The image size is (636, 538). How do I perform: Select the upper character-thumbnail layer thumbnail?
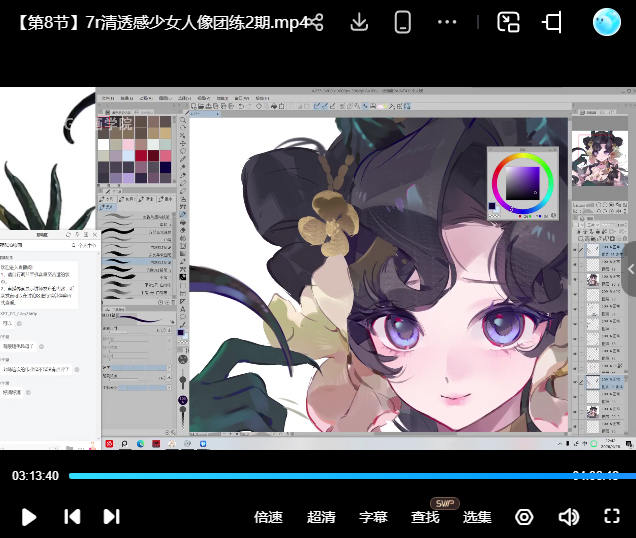pyautogui.click(x=593, y=280)
